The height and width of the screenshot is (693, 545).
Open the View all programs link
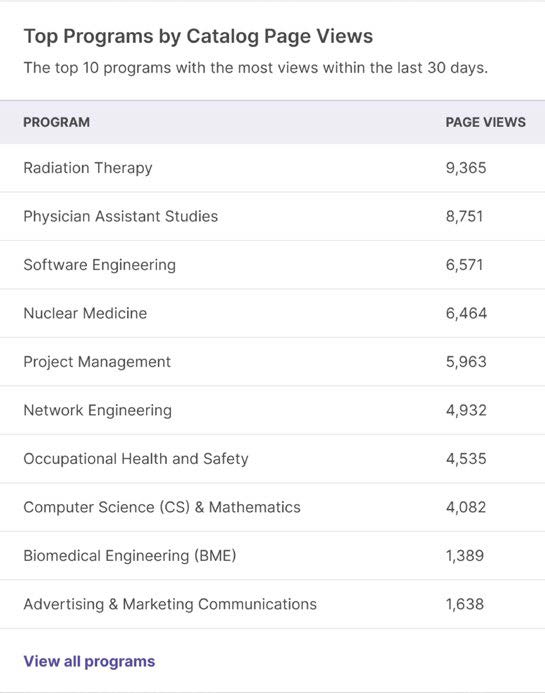89,661
